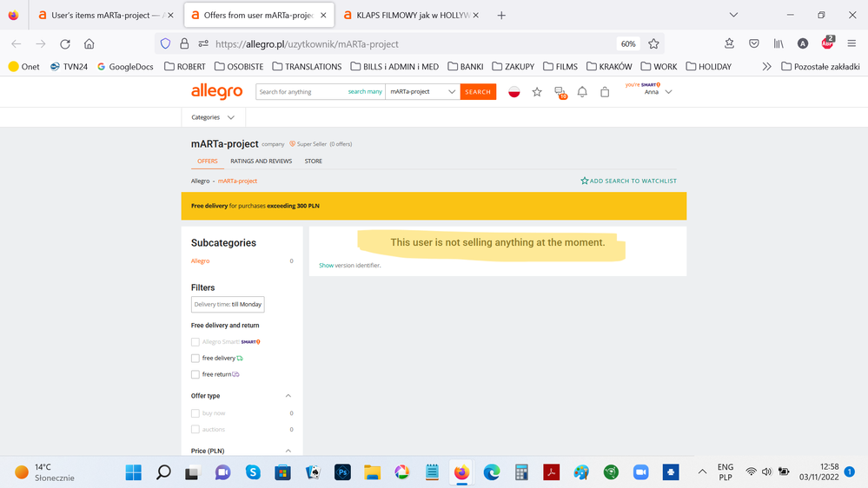Tick the buy now offer type
The height and width of the screenshot is (488, 868).
195,413
